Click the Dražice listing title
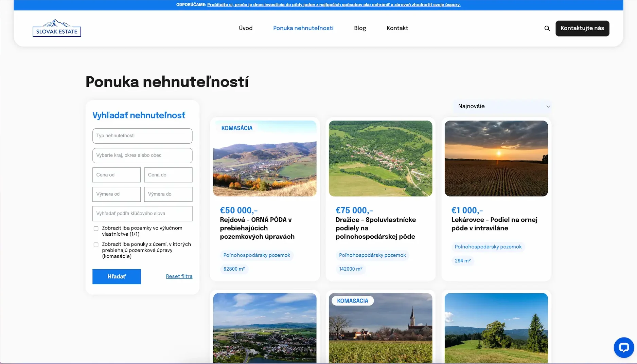The height and width of the screenshot is (364, 637). pyautogui.click(x=375, y=228)
